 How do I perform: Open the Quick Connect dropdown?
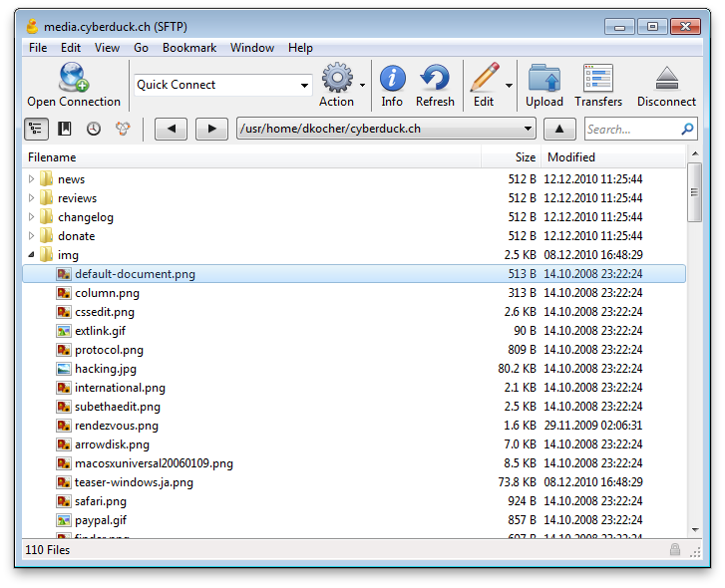click(304, 86)
